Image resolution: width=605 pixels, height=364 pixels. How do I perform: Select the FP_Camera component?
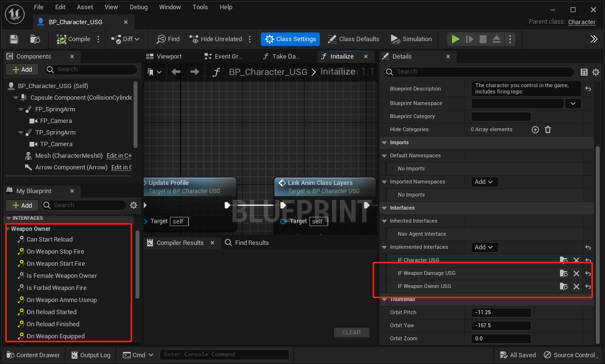pos(56,121)
